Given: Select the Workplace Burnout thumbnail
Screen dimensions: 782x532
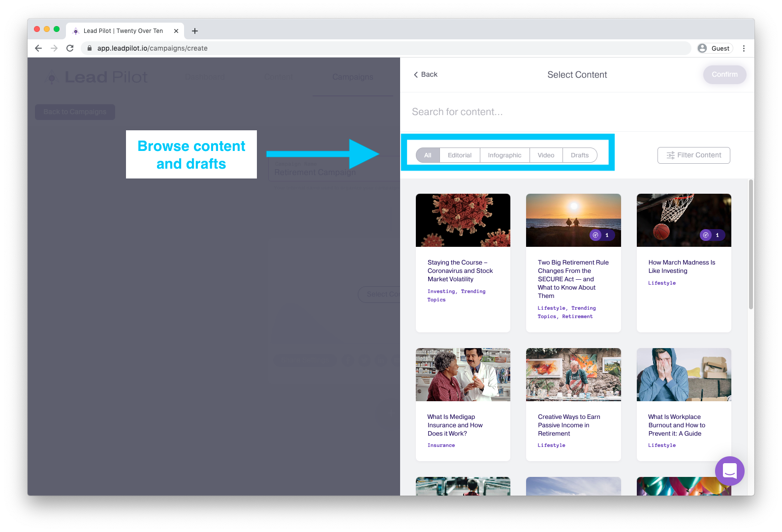Looking at the screenshot, I should click(684, 375).
